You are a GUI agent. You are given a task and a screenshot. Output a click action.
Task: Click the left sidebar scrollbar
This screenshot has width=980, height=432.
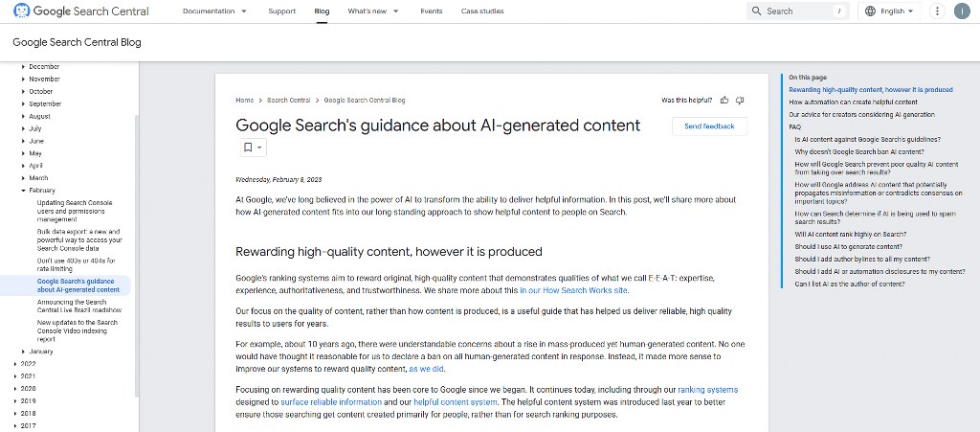tap(137, 257)
